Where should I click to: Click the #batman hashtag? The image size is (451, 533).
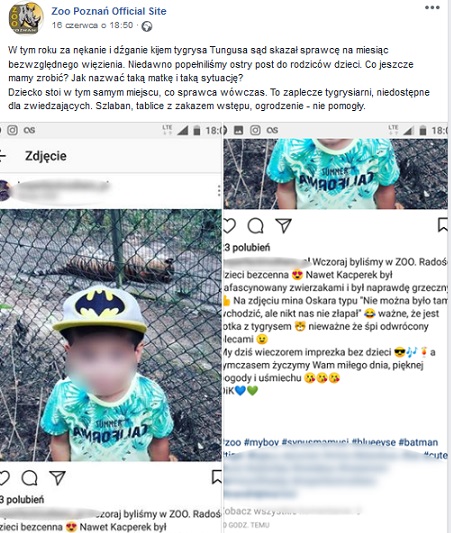coord(418,442)
